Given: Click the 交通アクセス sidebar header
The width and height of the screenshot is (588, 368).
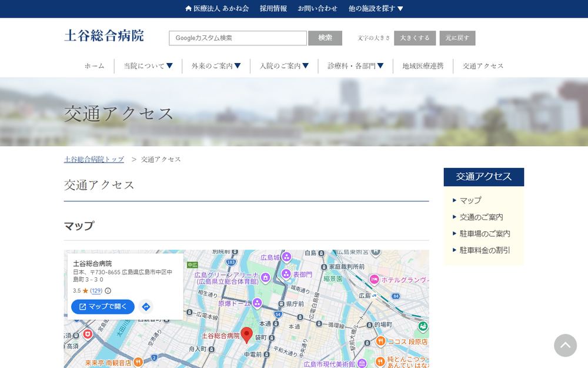Looking at the screenshot, I should click(484, 177).
